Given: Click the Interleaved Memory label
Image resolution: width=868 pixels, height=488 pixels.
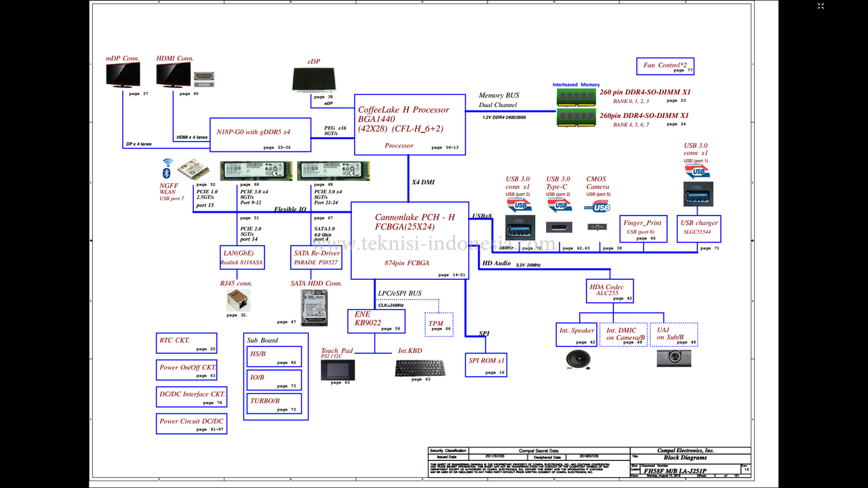Looking at the screenshot, I should click(576, 85).
